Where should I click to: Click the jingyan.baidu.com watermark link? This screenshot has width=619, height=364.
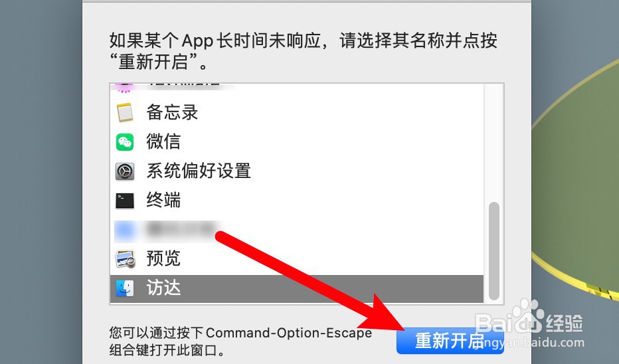click(531, 343)
